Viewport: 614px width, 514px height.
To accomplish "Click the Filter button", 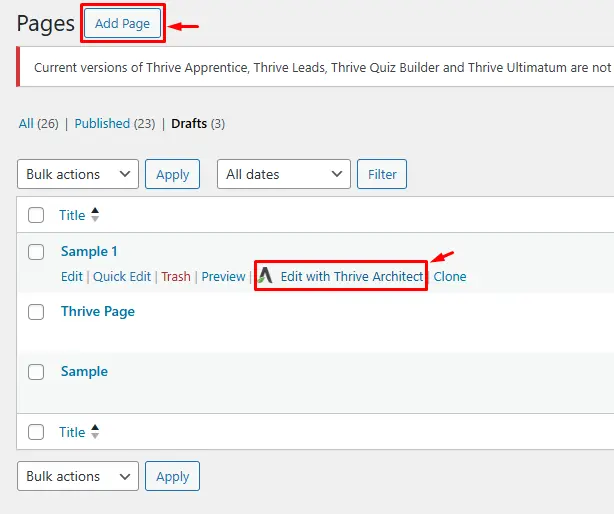I will [x=382, y=174].
